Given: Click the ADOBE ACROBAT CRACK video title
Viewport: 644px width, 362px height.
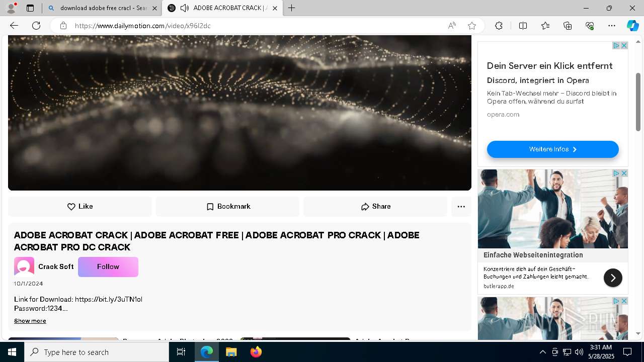Looking at the screenshot, I should coord(217,241).
